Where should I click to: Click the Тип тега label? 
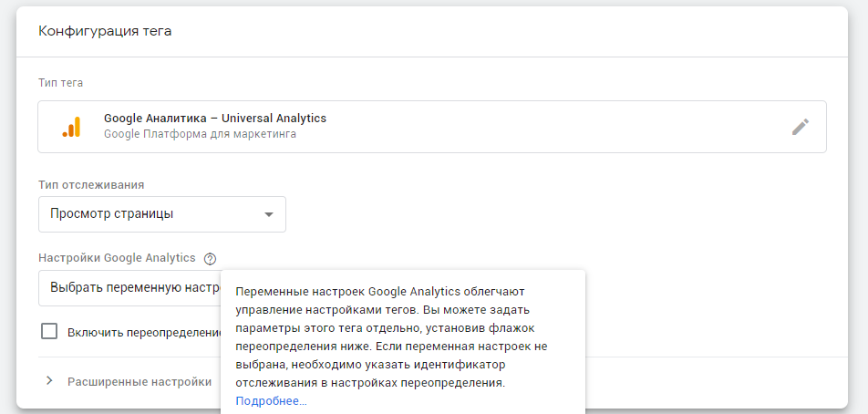tap(61, 83)
